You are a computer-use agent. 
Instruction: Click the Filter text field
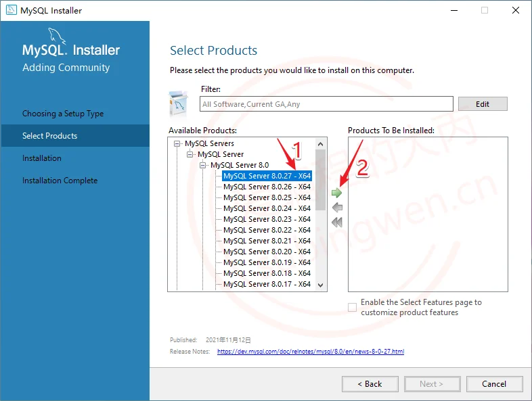pos(326,104)
